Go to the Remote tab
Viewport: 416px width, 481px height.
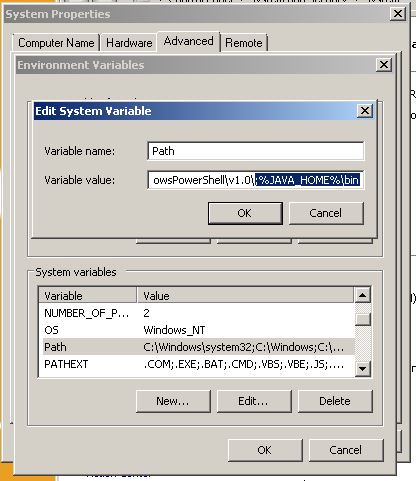pos(244,43)
